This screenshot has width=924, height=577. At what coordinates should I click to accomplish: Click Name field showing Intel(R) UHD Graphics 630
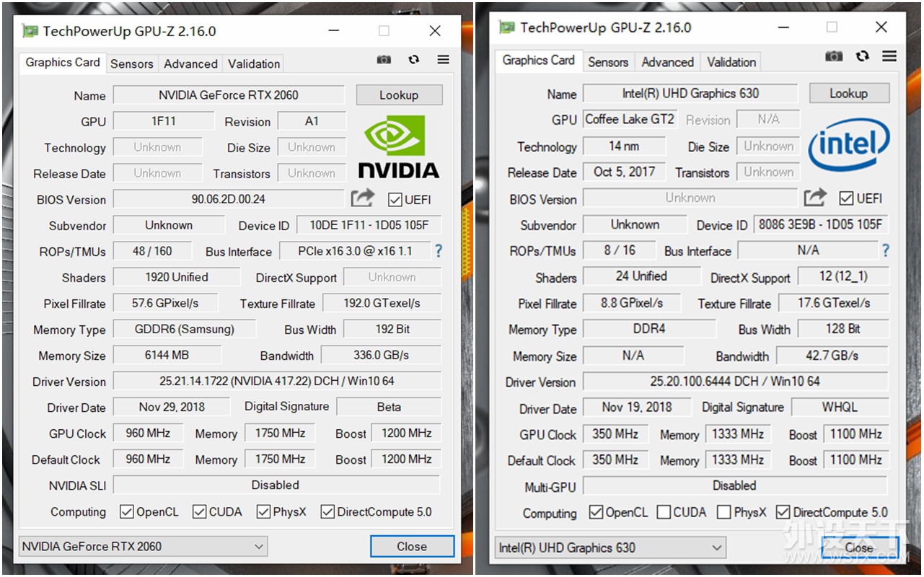coord(690,93)
